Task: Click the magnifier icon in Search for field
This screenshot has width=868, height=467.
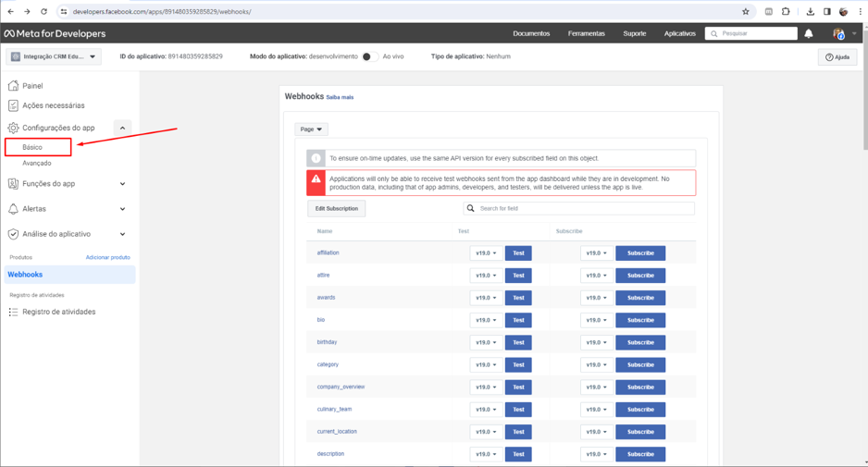Action: pos(470,208)
